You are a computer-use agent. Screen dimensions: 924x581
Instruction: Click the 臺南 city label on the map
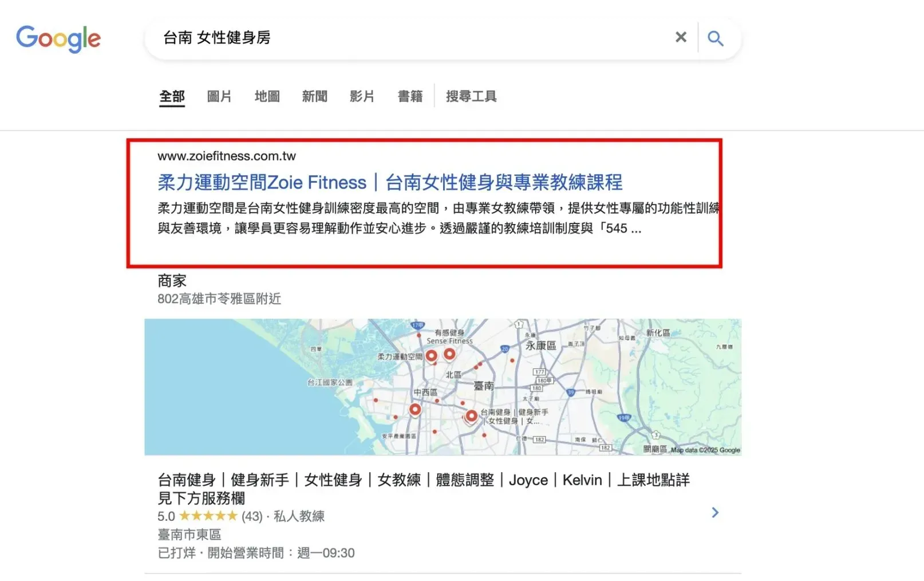484,386
